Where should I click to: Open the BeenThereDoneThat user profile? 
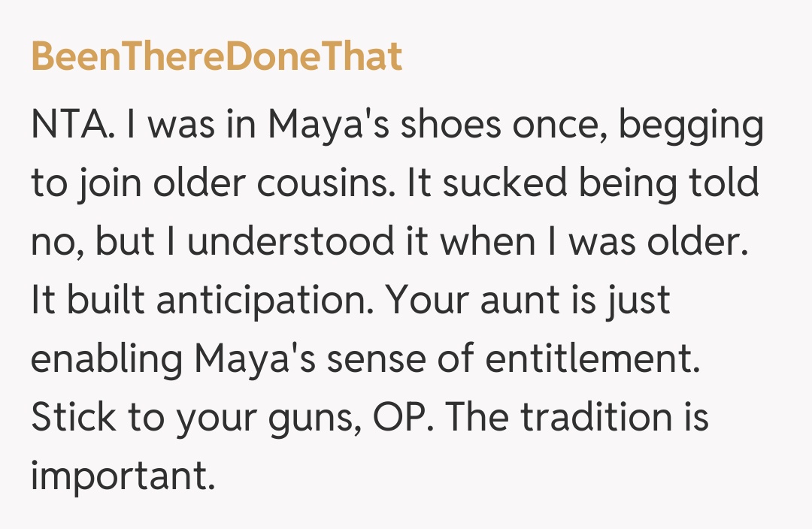pos(217,57)
